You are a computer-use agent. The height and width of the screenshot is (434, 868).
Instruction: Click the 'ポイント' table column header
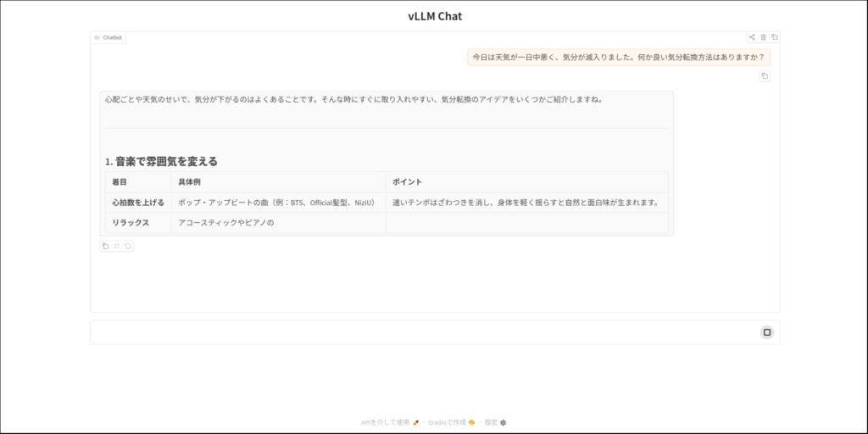408,182
